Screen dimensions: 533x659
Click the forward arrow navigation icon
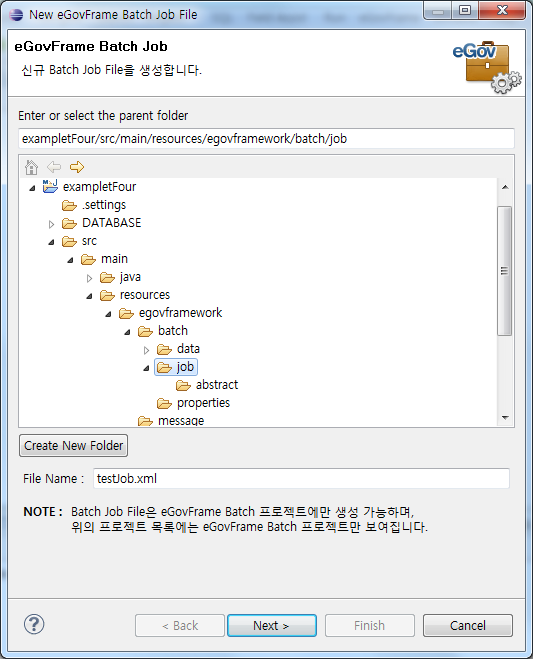pyautogui.click(x=77, y=167)
